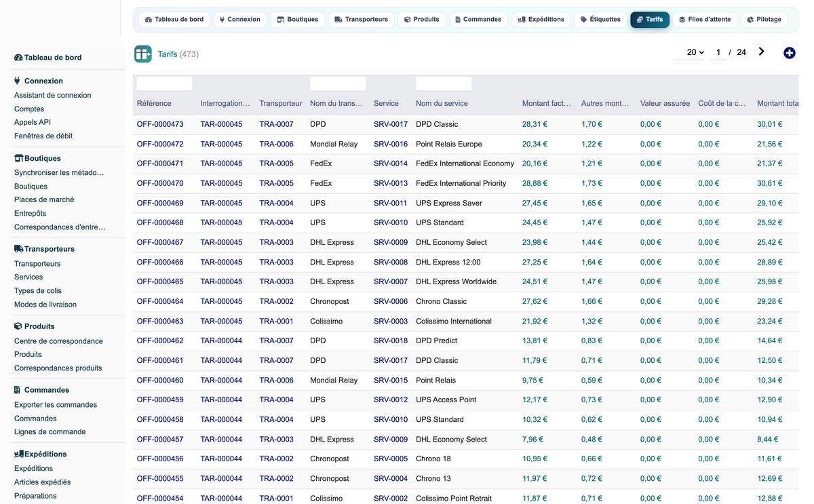The height and width of the screenshot is (504, 814).
Task: Select the active Tarifs tab
Action: (x=650, y=20)
